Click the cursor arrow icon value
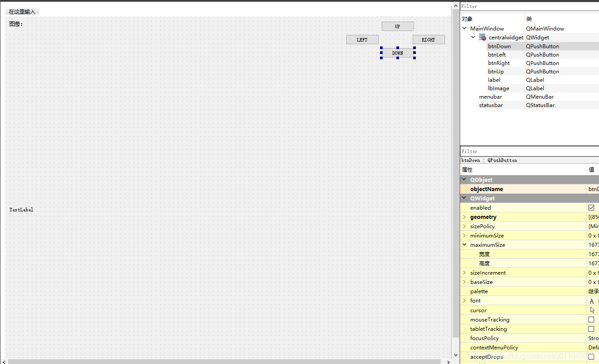Screen dimensions: 599x364 (x=592, y=310)
